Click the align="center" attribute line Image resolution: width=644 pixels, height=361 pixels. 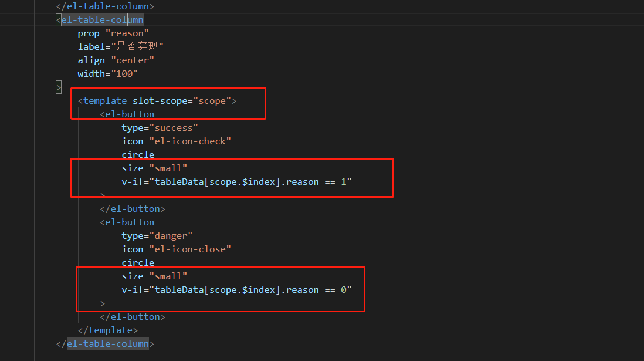click(116, 60)
